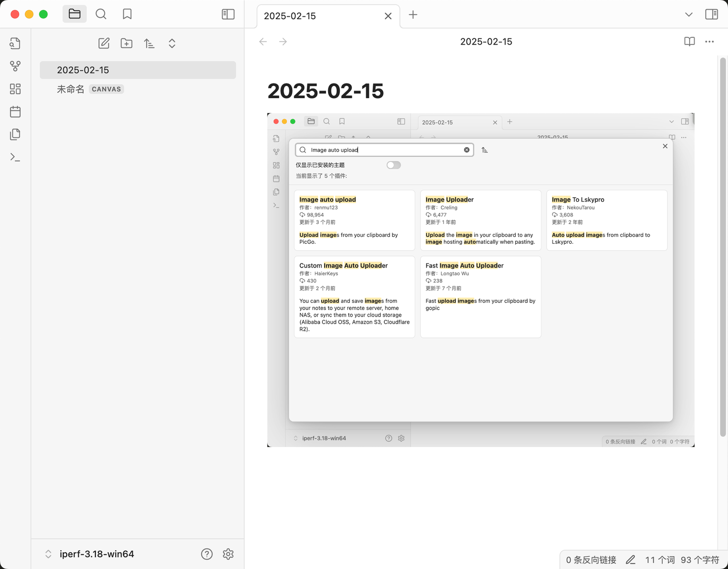Open the daily note calendar icon
The width and height of the screenshot is (728, 569).
tap(15, 111)
